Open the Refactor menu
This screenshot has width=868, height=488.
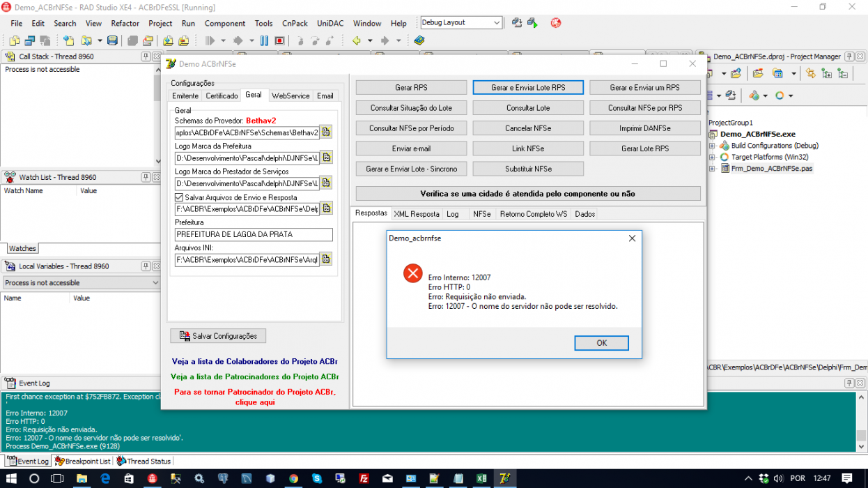point(125,23)
